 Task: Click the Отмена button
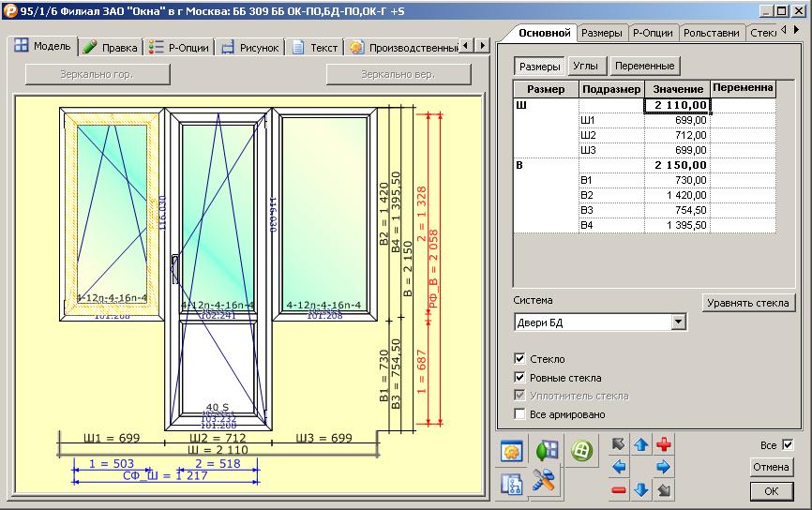(x=771, y=467)
